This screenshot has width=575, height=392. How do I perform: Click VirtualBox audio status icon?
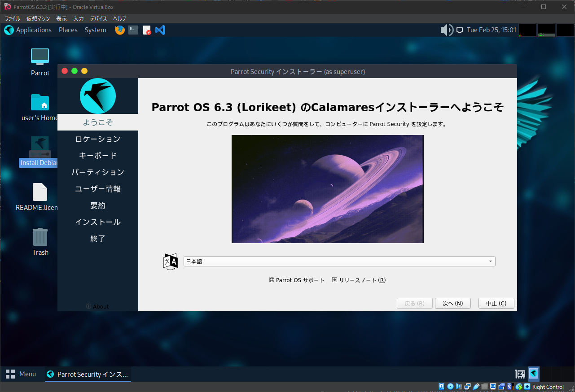459,387
